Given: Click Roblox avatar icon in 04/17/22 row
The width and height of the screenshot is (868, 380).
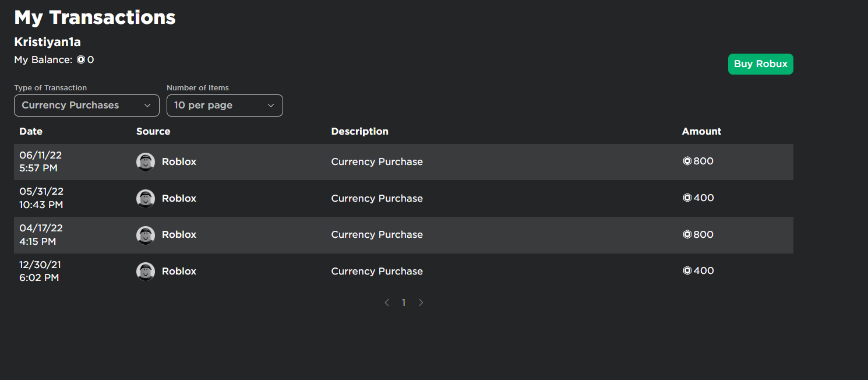Looking at the screenshot, I should pos(145,235).
